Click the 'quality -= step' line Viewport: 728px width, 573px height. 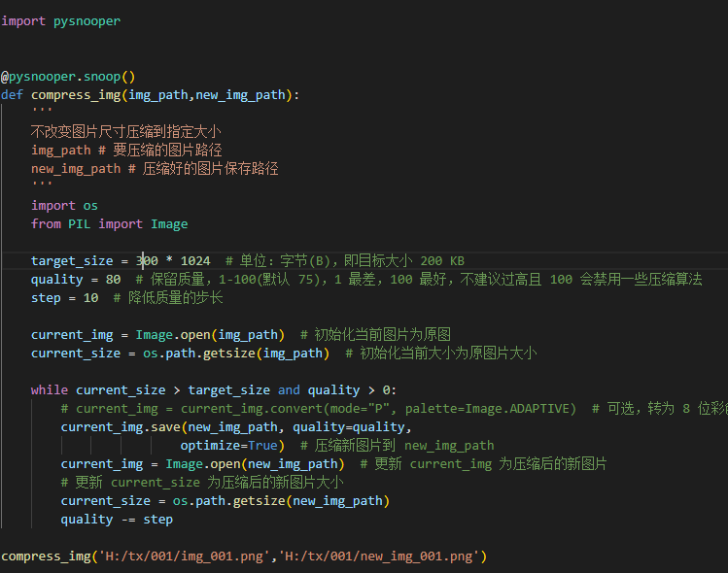pos(117,520)
